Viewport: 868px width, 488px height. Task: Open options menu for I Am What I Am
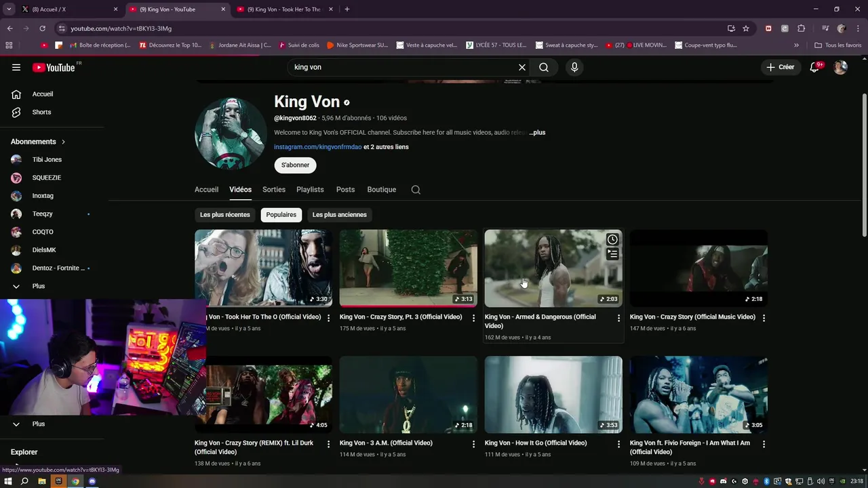[x=764, y=444]
